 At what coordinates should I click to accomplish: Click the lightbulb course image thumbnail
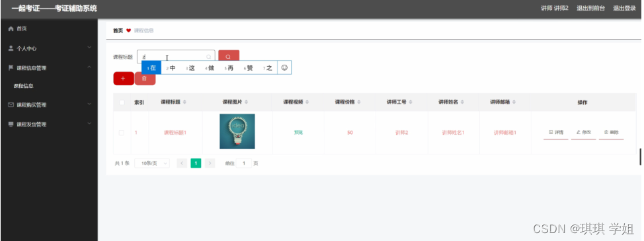pyautogui.click(x=237, y=131)
